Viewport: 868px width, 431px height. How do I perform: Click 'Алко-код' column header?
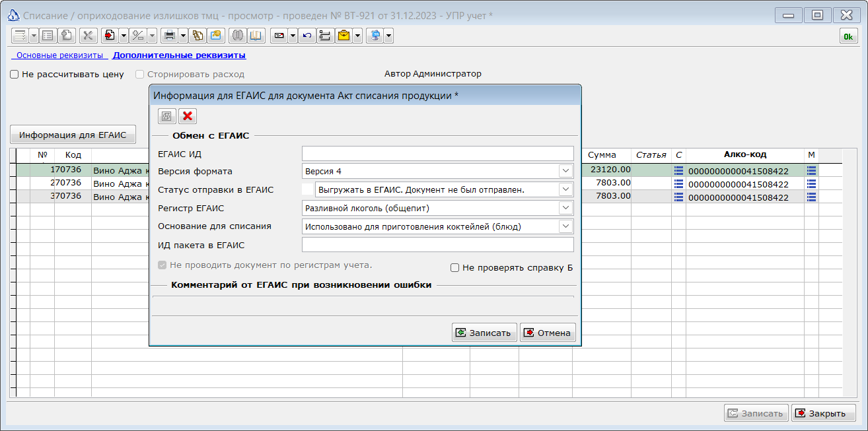pyautogui.click(x=745, y=155)
